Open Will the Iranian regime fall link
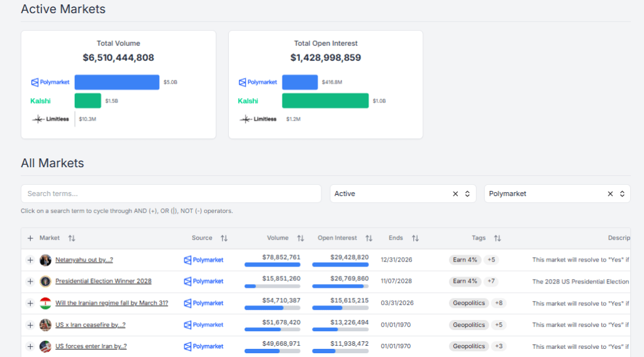 pyautogui.click(x=111, y=303)
